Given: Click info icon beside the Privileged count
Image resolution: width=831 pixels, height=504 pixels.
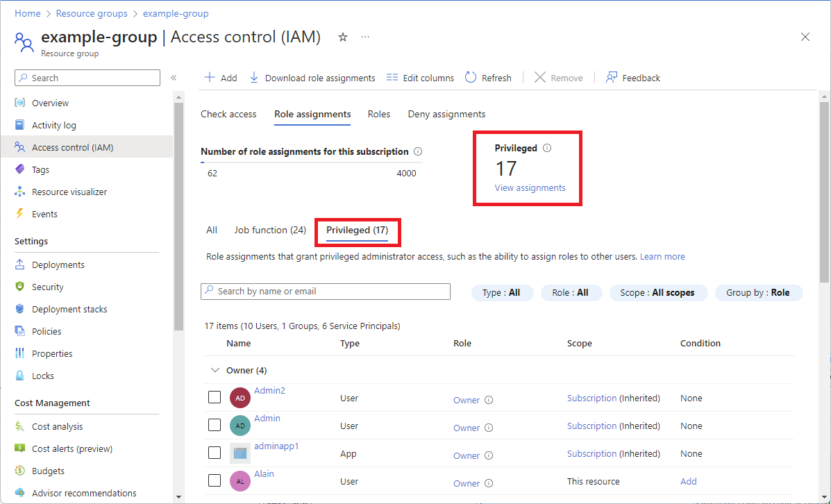Looking at the screenshot, I should pos(547,148).
